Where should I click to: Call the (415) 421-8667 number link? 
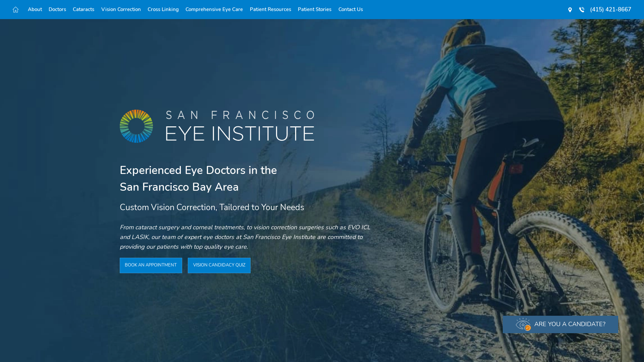click(x=610, y=9)
